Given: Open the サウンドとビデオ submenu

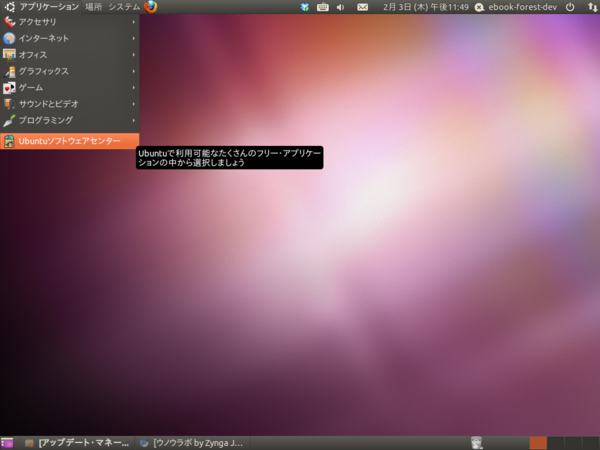Looking at the screenshot, I should [70, 104].
